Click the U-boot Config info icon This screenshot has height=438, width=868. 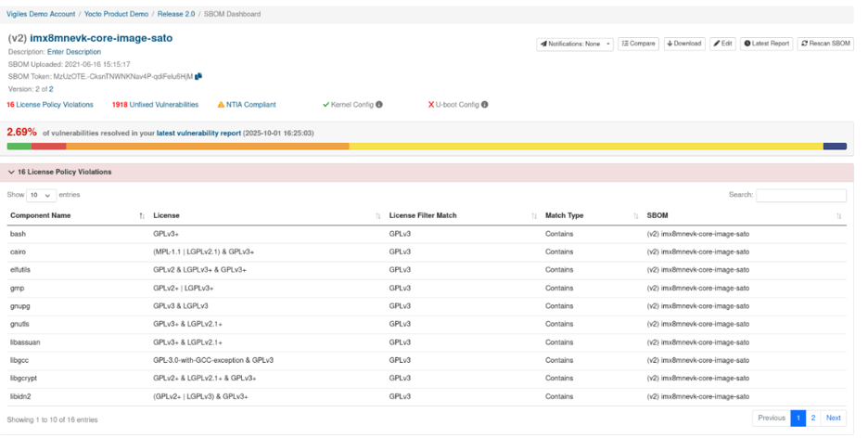pyautogui.click(x=484, y=105)
